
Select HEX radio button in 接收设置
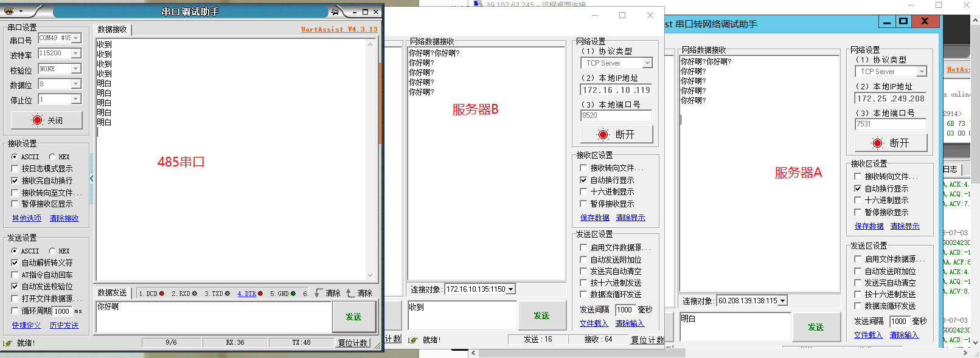[x=52, y=157]
